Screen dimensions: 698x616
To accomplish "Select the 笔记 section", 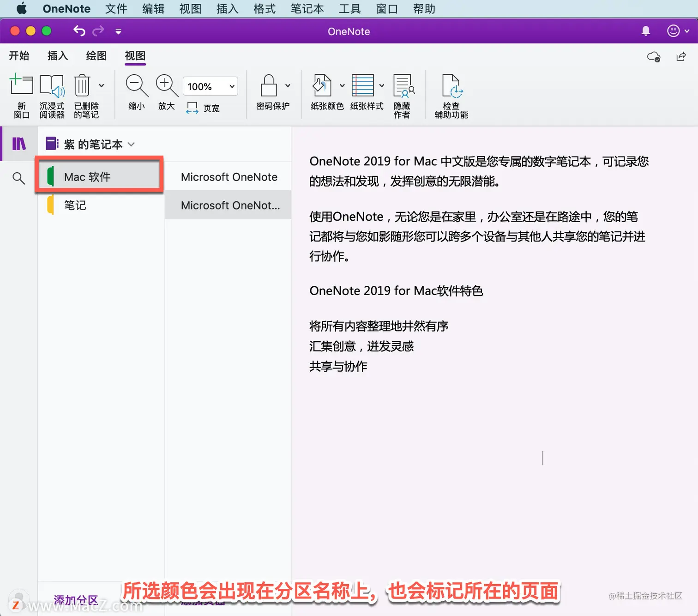I will [101, 205].
